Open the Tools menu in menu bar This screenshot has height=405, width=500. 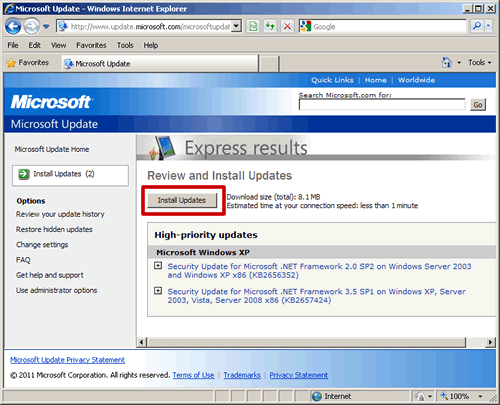click(125, 45)
